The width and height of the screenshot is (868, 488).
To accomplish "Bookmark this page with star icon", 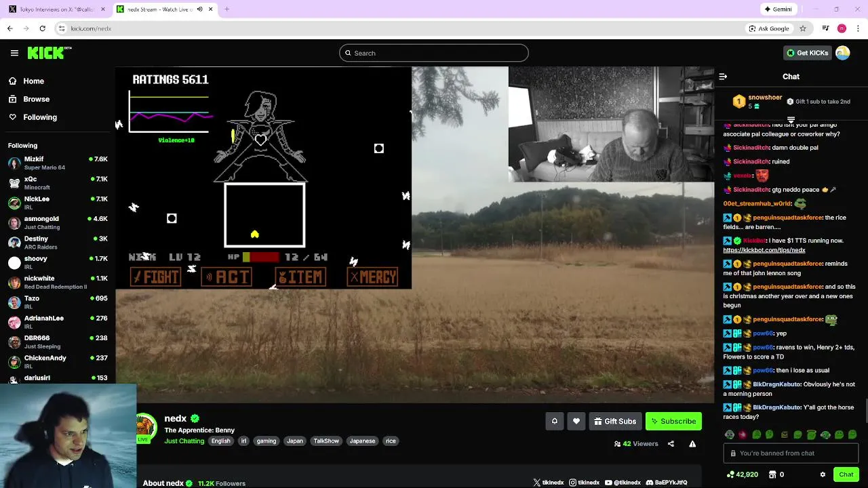I will [x=803, y=28].
